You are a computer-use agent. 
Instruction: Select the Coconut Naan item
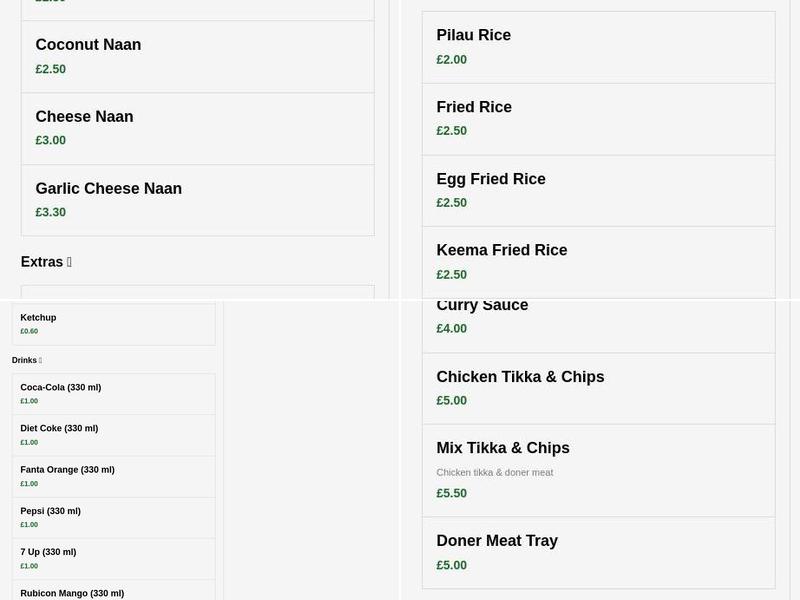[197, 56]
